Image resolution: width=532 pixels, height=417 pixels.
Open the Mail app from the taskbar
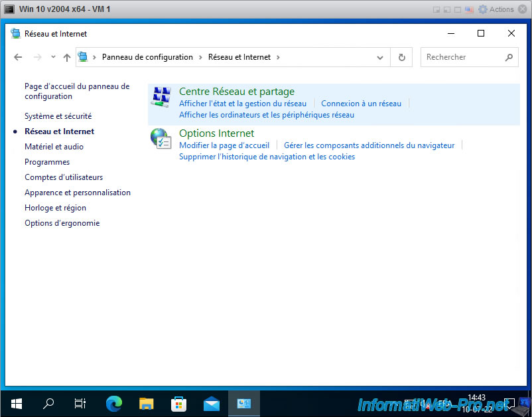coord(212,404)
